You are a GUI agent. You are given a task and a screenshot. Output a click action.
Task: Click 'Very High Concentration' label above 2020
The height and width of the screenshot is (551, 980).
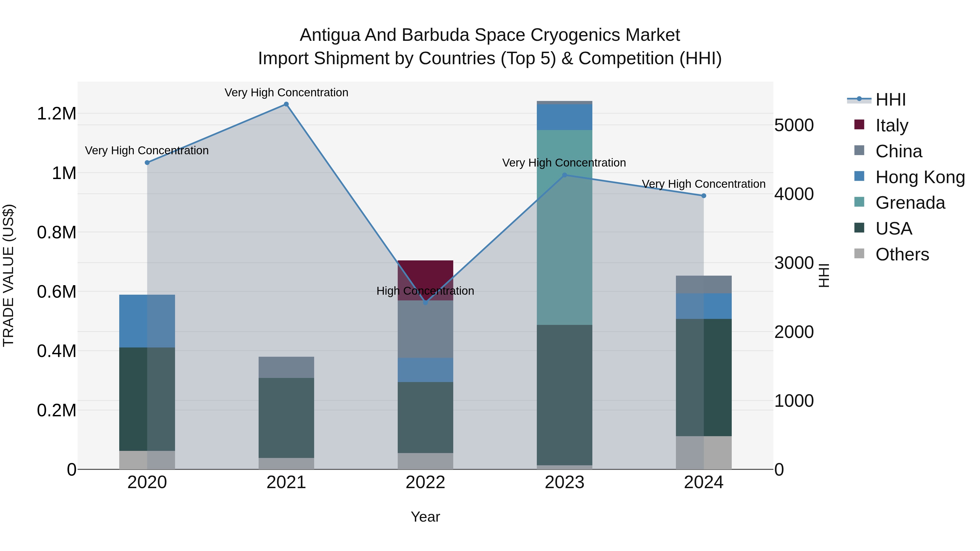(147, 150)
